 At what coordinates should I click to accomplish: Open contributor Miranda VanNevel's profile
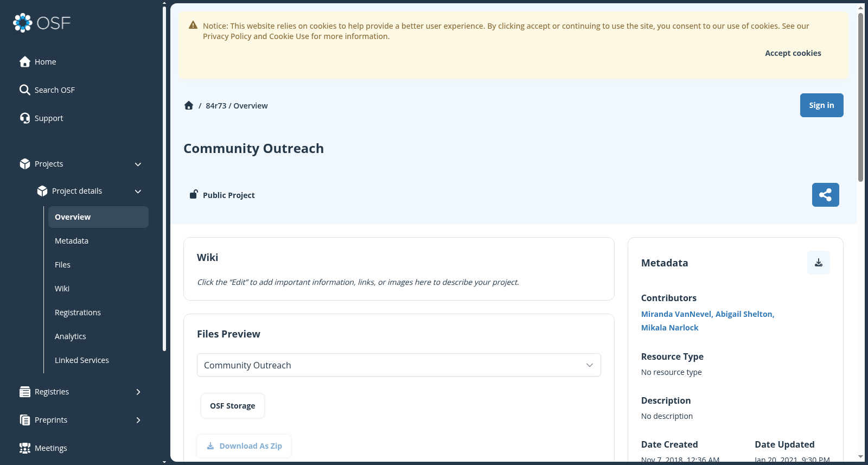tap(676, 314)
